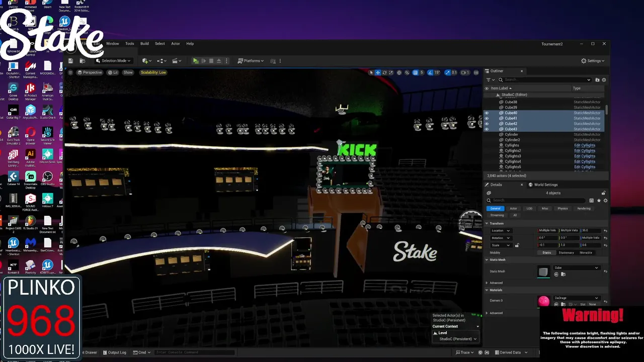The width and height of the screenshot is (644, 362).
Task: Open the viewport Show menu
Action: pyautogui.click(x=128, y=72)
